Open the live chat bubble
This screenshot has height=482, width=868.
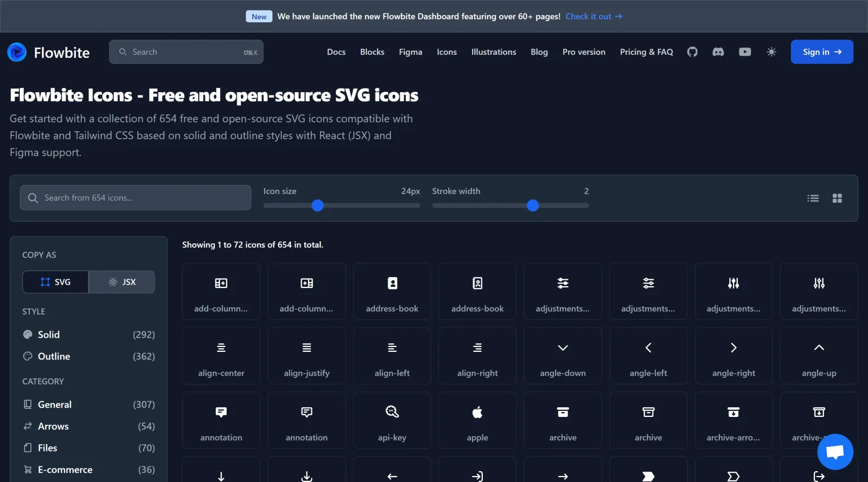[835, 452]
